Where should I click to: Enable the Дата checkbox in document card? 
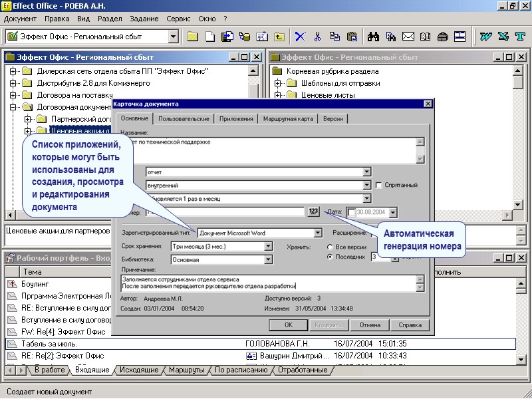click(352, 213)
